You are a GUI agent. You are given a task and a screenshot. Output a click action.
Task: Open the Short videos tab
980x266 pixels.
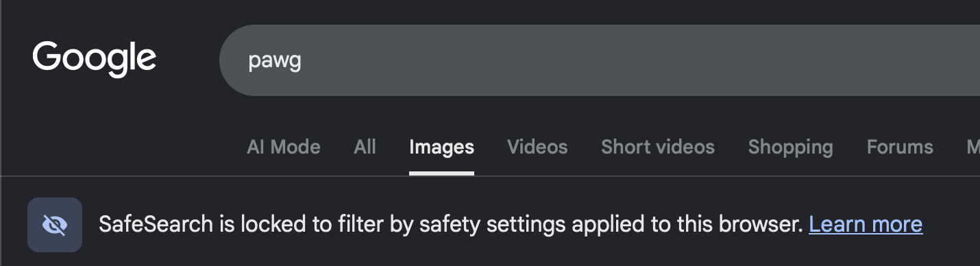point(658,147)
